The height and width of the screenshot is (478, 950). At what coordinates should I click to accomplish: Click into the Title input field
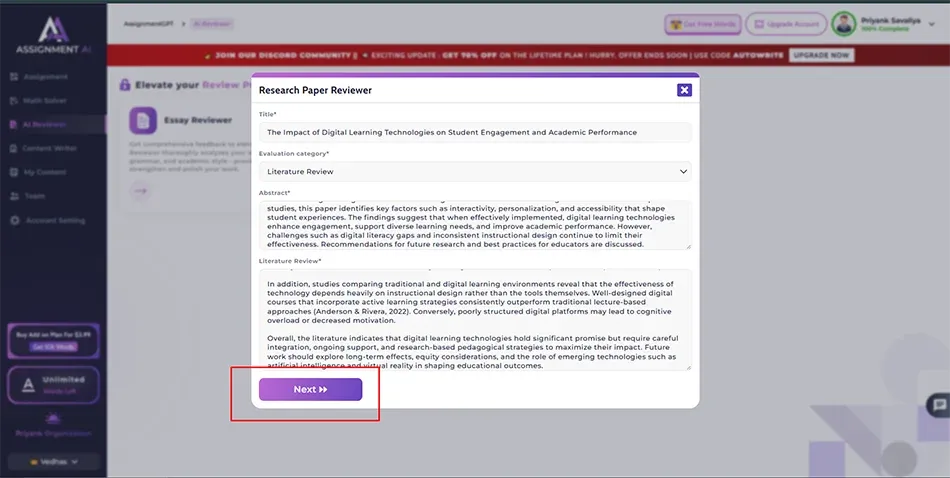[x=475, y=132]
